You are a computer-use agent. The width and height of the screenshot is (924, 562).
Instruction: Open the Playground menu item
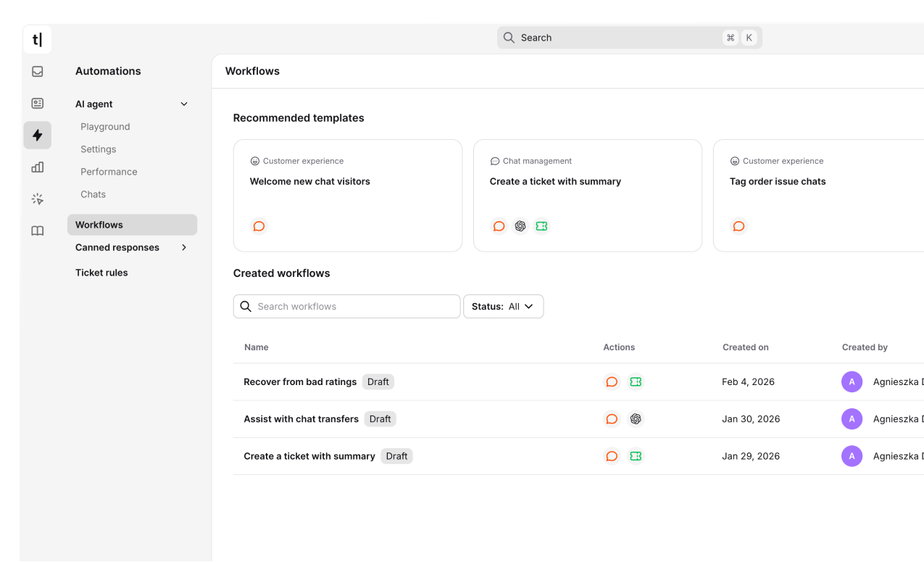point(105,126)
